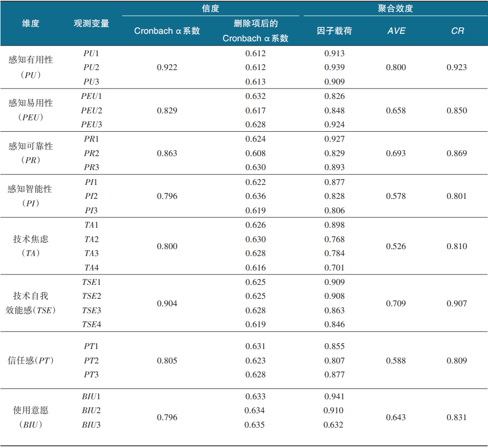Select the TA4 factor loading value 0.701
Image resolution: width=488 pixels, height=448 pixels.
pos(334,268)
